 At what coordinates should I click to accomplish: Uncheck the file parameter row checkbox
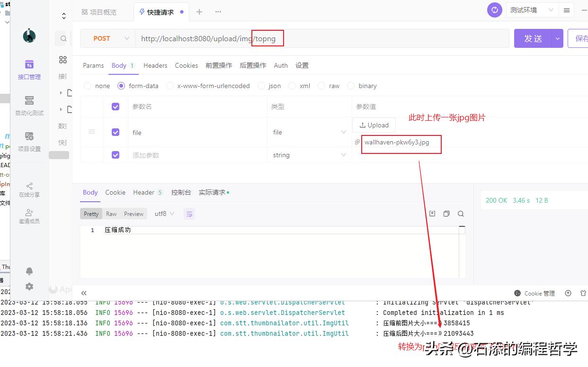tap(115, 132)
